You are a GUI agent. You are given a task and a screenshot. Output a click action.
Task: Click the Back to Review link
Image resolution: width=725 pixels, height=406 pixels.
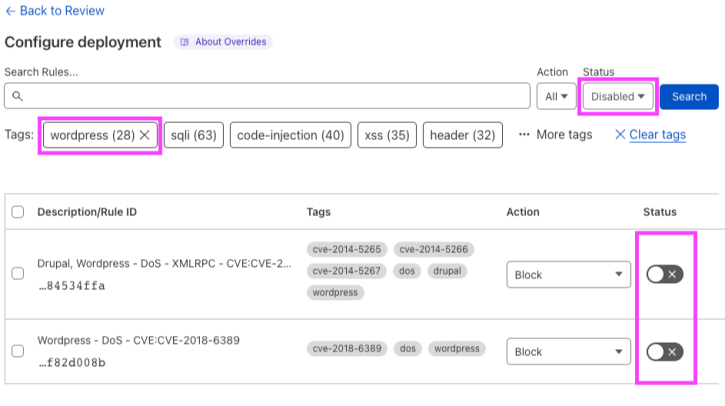point(55,11)
